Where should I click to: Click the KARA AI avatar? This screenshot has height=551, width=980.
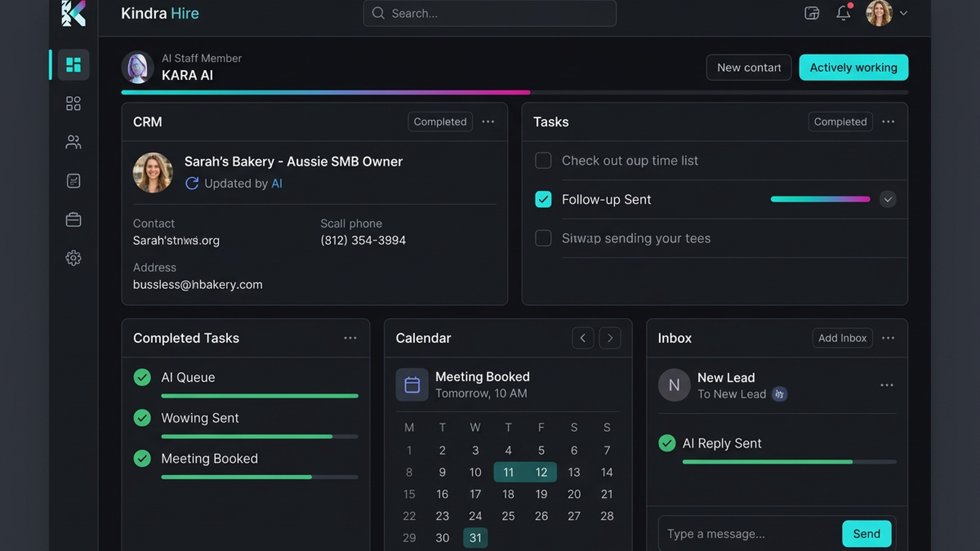click(x=138, y=67)
